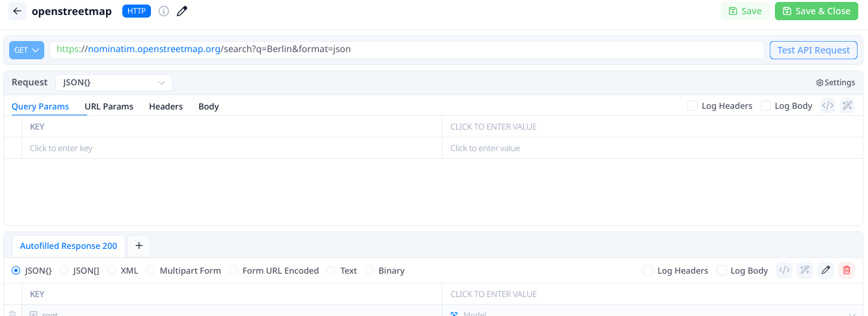The image size is (868, 316).
Task: Select Binary response type radio
Action: pyautogui.click(x=370, y=270)
